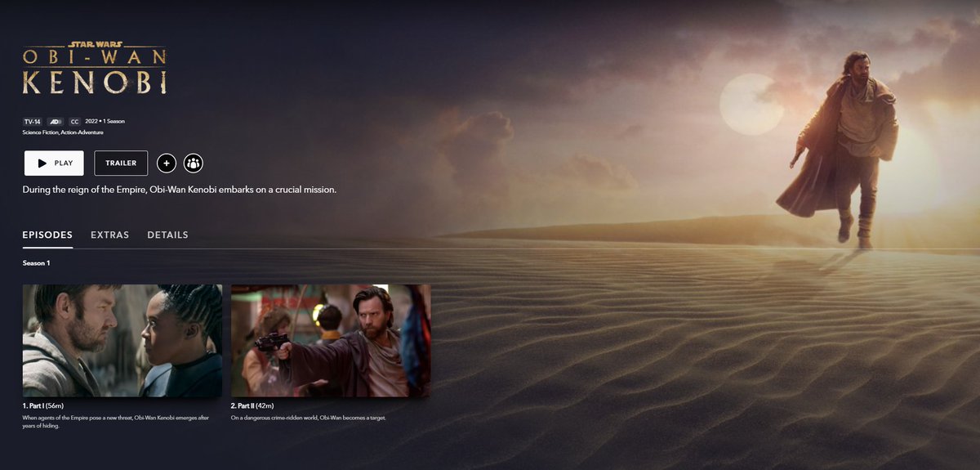Image resolution: width=980 pixels, height=470 pixels.
Task: Open the Details tab
Action: point(167,235)
